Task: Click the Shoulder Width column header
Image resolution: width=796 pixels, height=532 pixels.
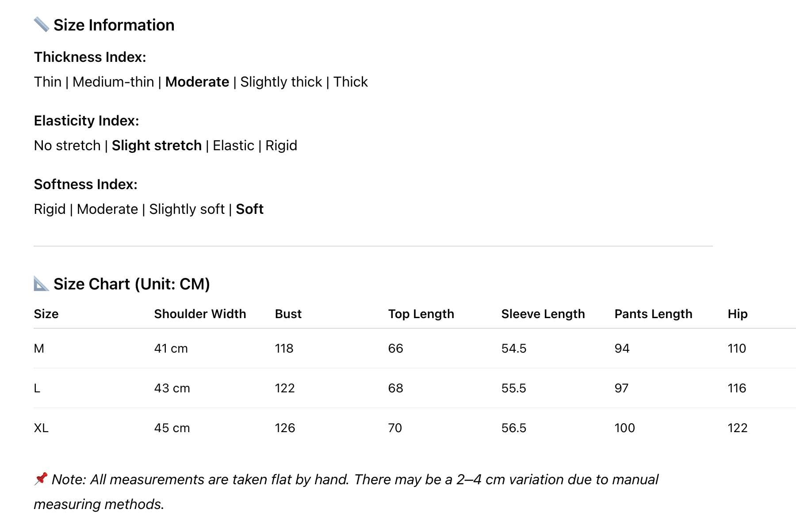Action: [200, 314]
